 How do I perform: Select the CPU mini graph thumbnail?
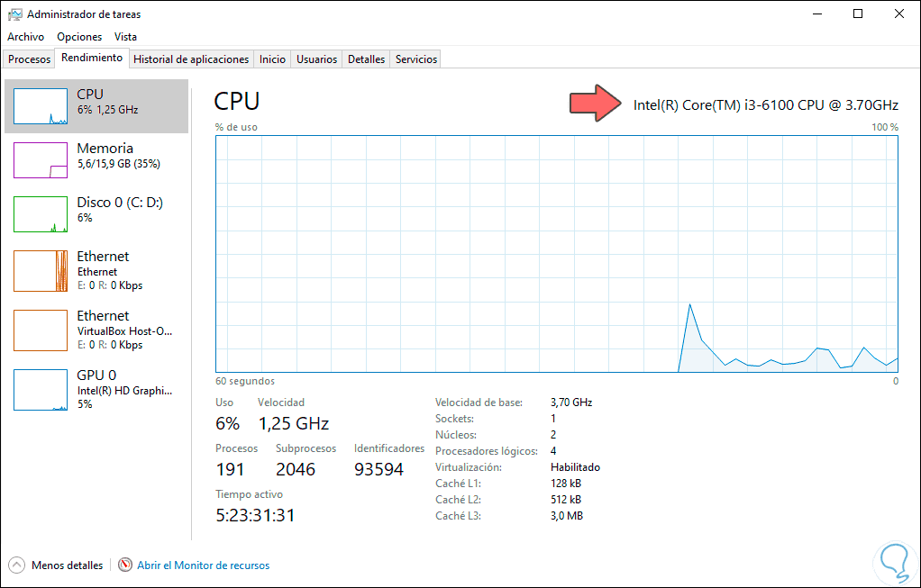point(41,106)
